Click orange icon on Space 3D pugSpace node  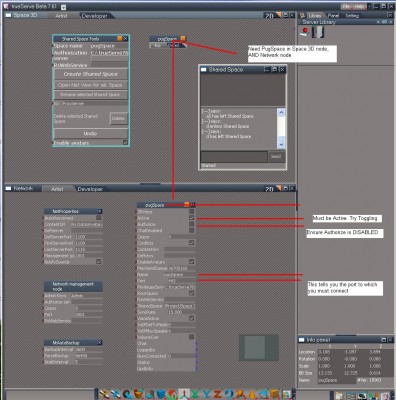pos(183,38)
